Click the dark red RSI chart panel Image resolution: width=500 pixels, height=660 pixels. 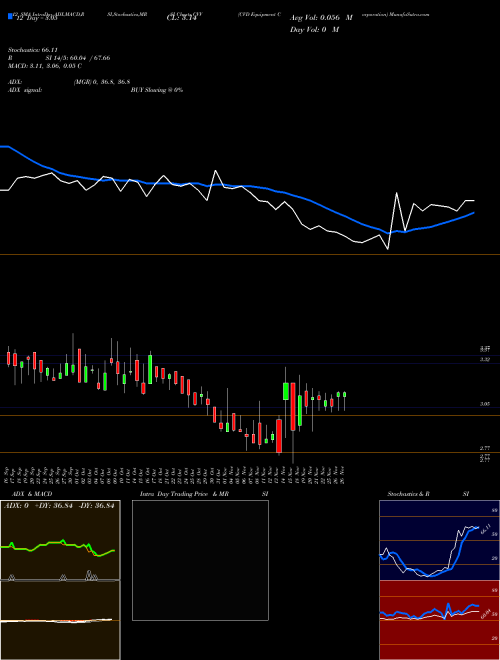point(439,620)
